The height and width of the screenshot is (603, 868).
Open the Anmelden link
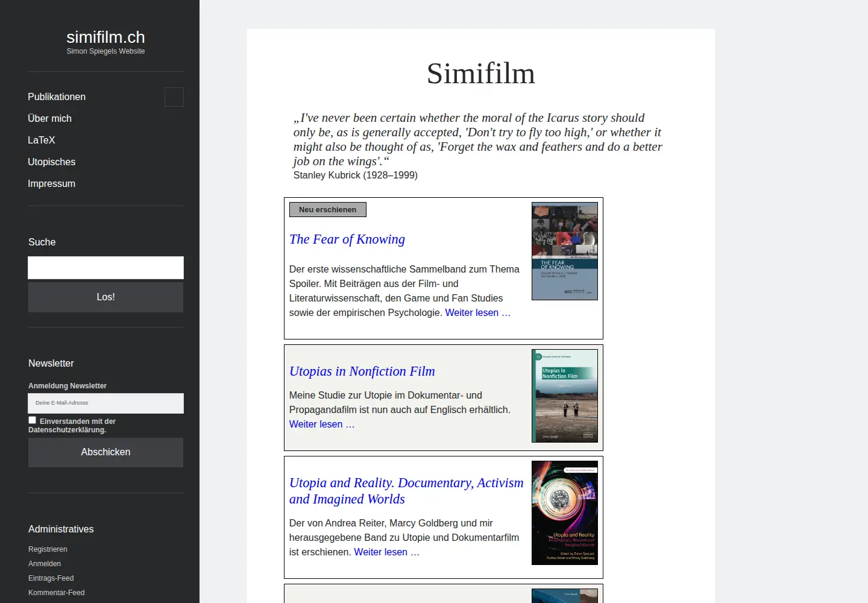pos(45,564)
